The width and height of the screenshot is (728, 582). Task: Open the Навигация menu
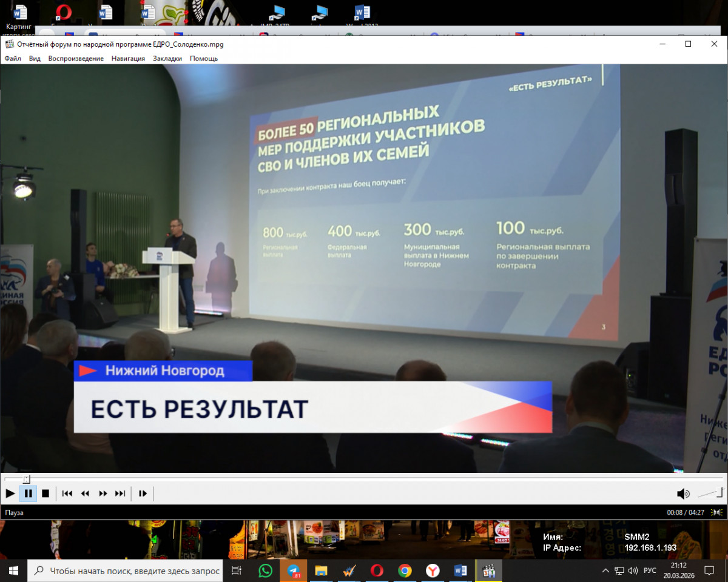coord(128,58)
